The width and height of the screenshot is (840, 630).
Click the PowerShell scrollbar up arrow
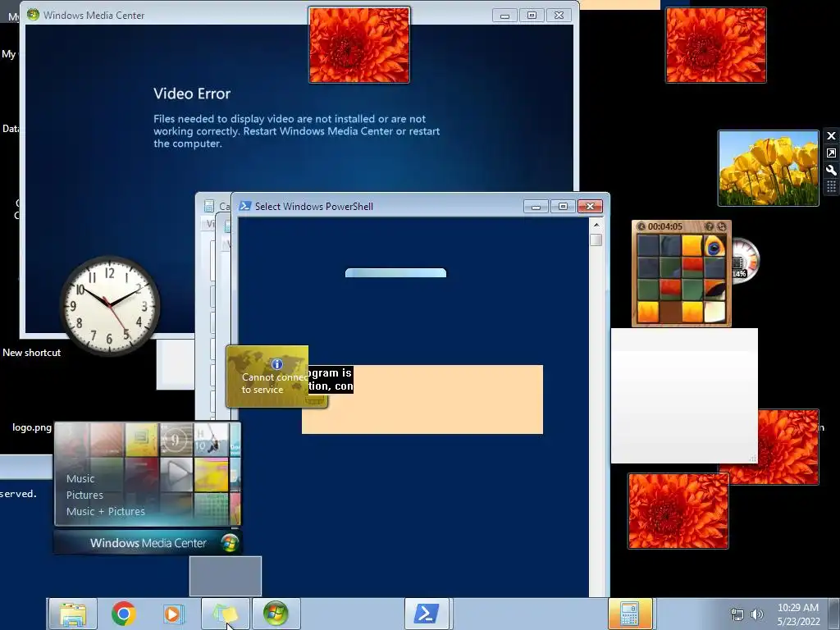(596, 226)
